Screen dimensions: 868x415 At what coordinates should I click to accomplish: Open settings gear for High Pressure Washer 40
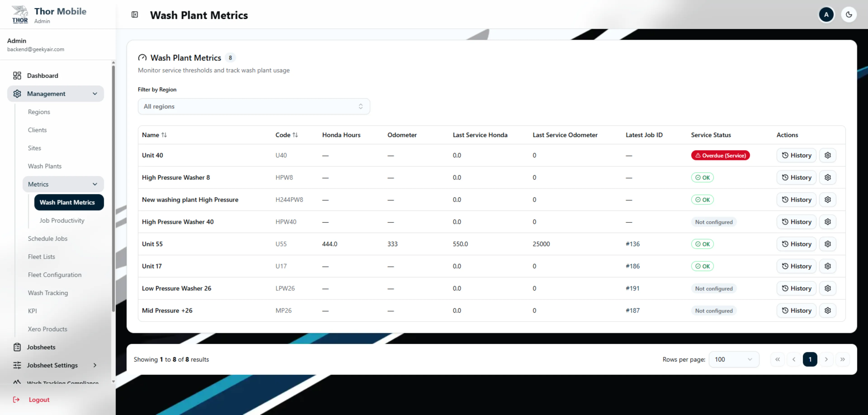point(828,222)
